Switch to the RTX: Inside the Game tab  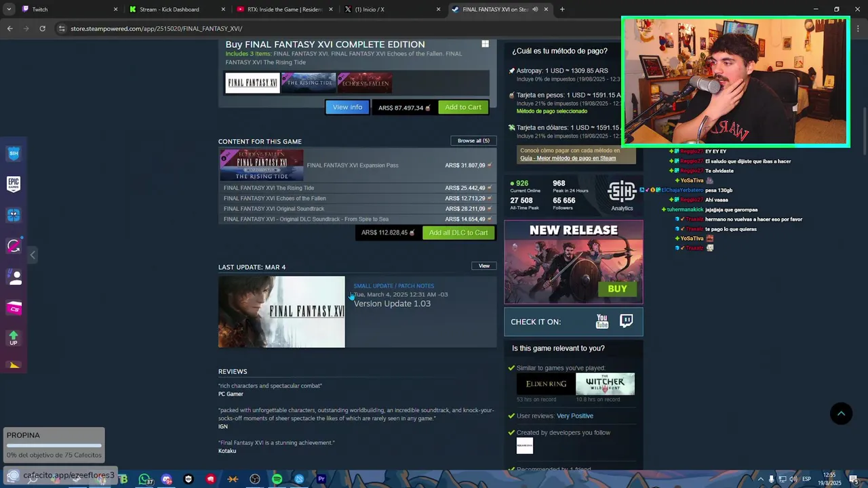tap(284, 9)
